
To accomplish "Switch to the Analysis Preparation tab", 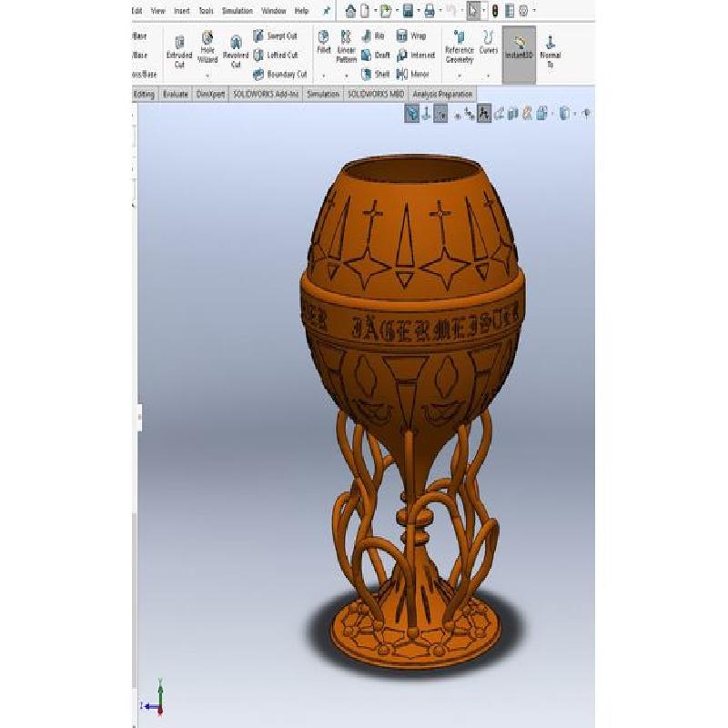I will click(x=442, y=95).
